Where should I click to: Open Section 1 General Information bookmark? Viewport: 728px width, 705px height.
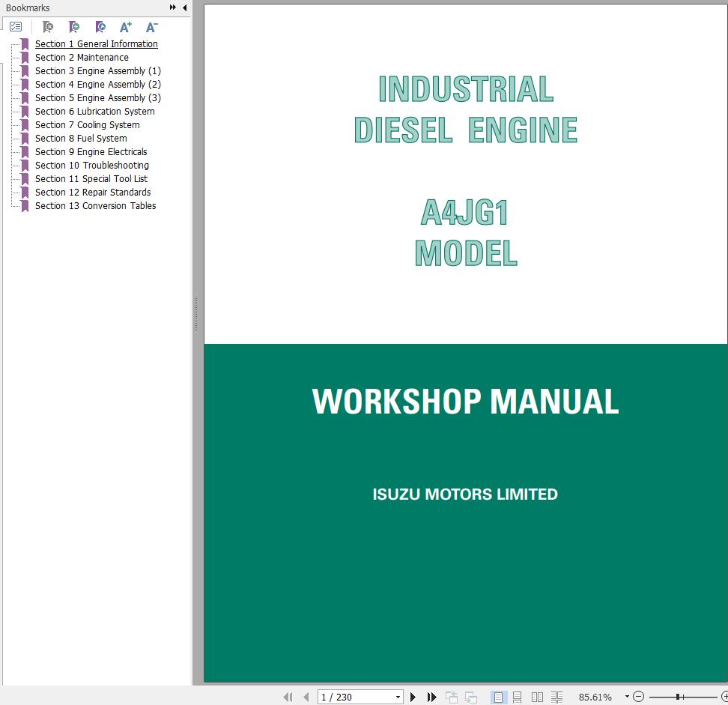[x=97, y=43]
